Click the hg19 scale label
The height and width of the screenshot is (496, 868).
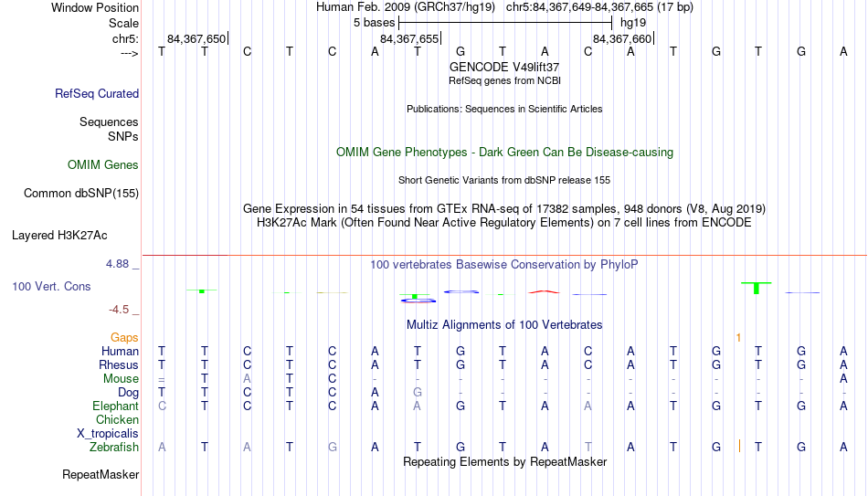pos(633,23)
